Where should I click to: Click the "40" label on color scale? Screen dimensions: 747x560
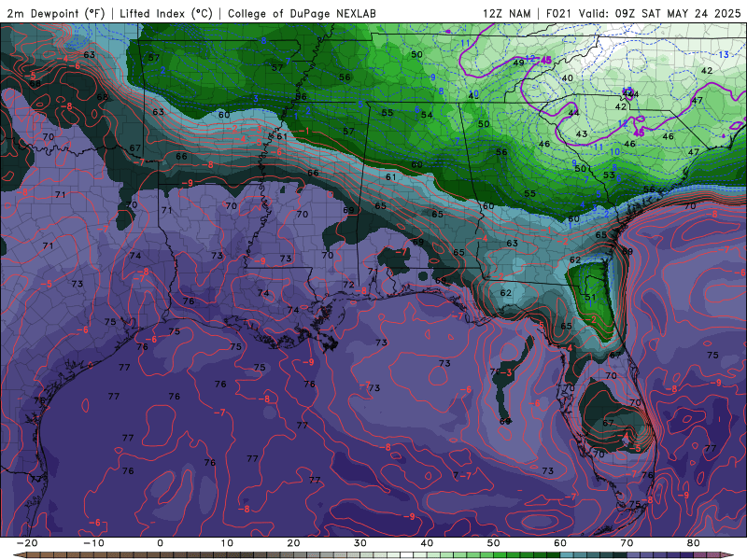tap(427, 543)
